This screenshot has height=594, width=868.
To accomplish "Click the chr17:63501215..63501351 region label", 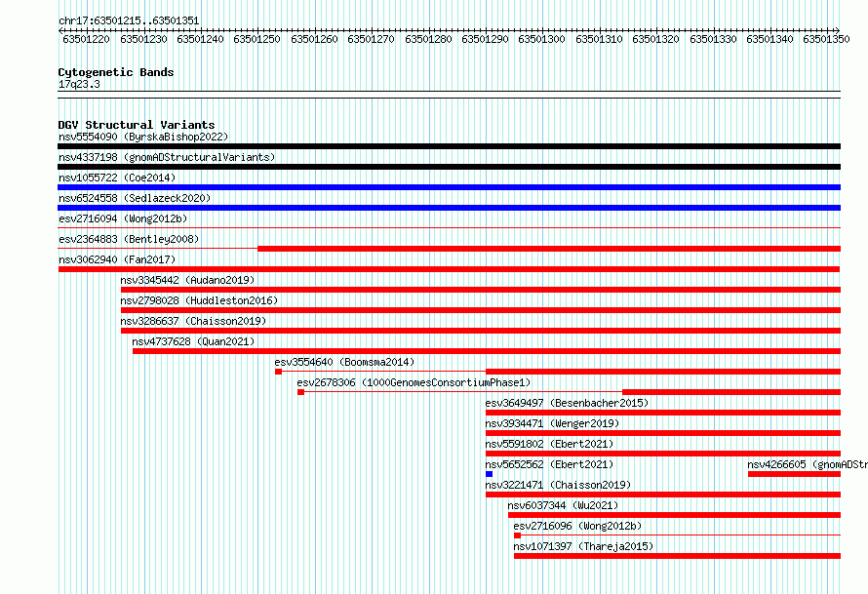I will [129, 20].
